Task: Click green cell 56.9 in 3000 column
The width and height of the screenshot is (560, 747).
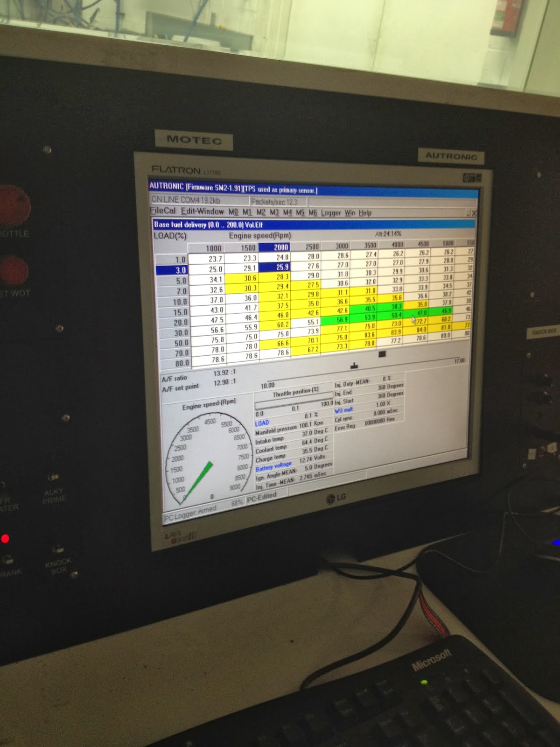Action: click(x=336, y=320)
